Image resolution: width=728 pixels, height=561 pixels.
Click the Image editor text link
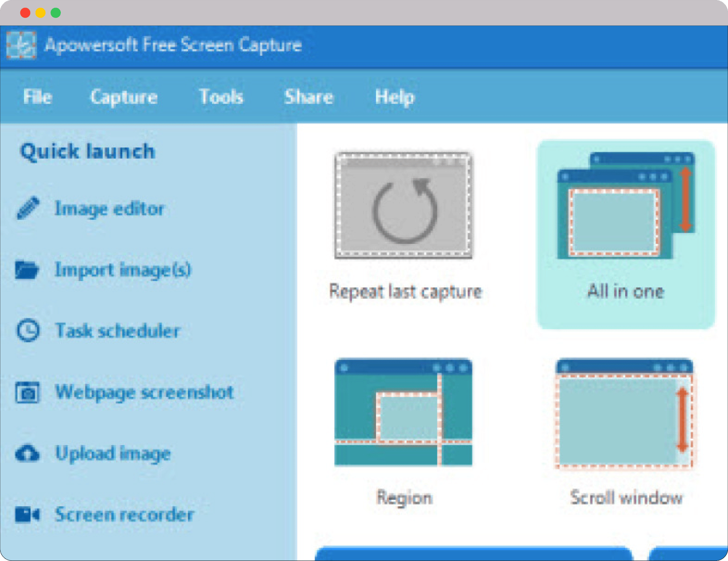point(109,208)
